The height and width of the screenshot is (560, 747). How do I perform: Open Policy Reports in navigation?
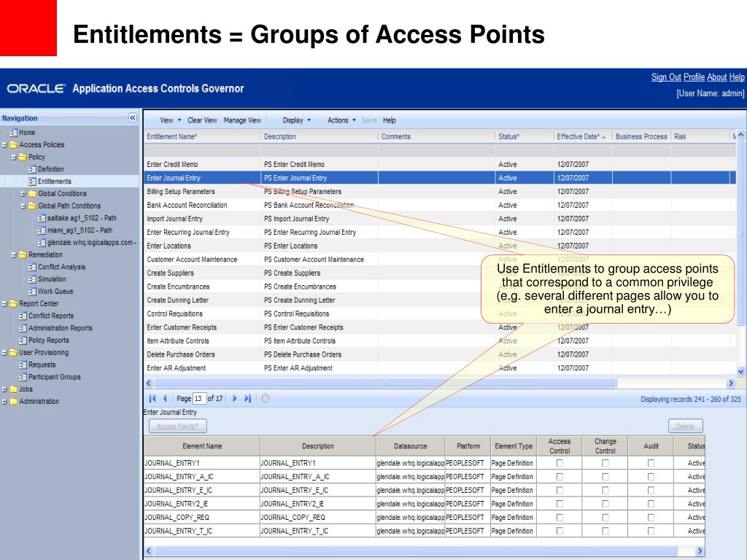(x=49, y=341)
